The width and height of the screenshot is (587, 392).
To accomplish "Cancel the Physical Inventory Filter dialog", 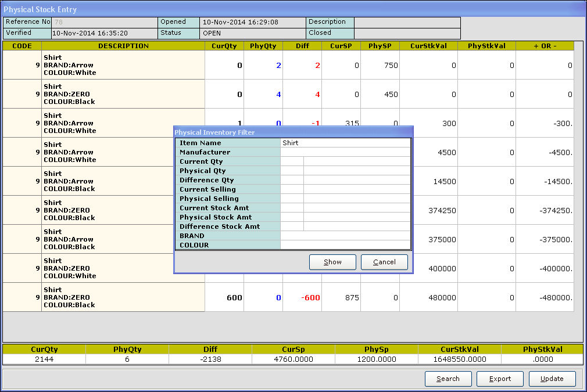I will click(x=384, y=262).
